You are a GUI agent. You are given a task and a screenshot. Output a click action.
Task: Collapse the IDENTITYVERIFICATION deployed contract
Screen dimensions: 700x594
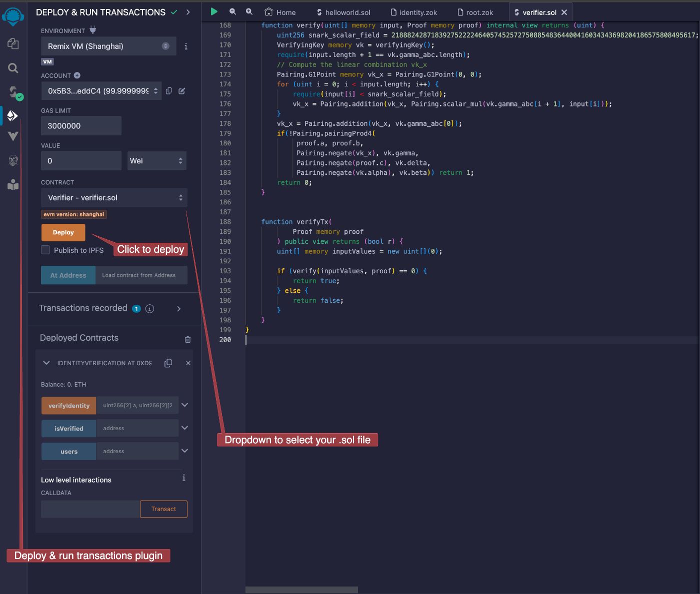(x=46, y=363)
